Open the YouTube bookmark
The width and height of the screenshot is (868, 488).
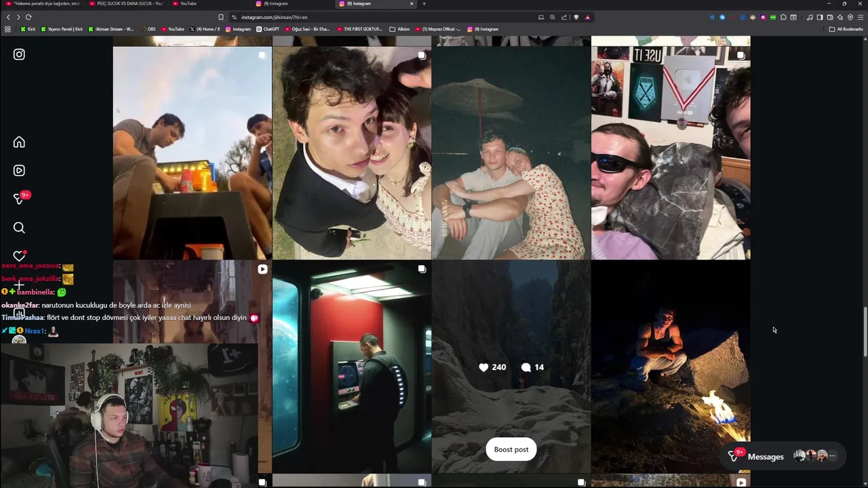pyautogui.click(x=172, y=29)
